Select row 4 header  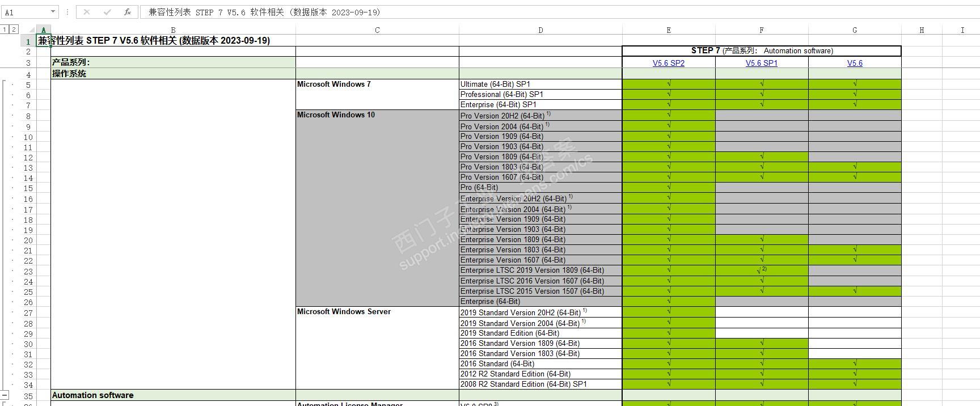tap(28, 74)
